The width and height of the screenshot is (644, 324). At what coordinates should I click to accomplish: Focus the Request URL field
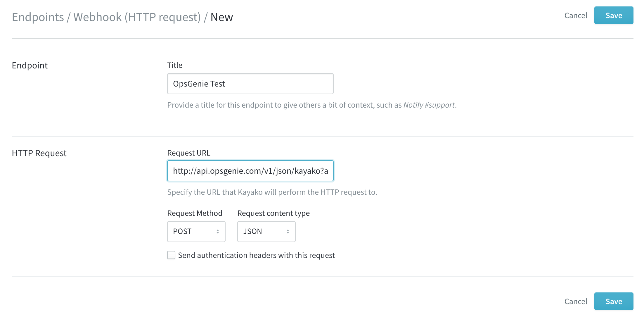click(250, 171)
